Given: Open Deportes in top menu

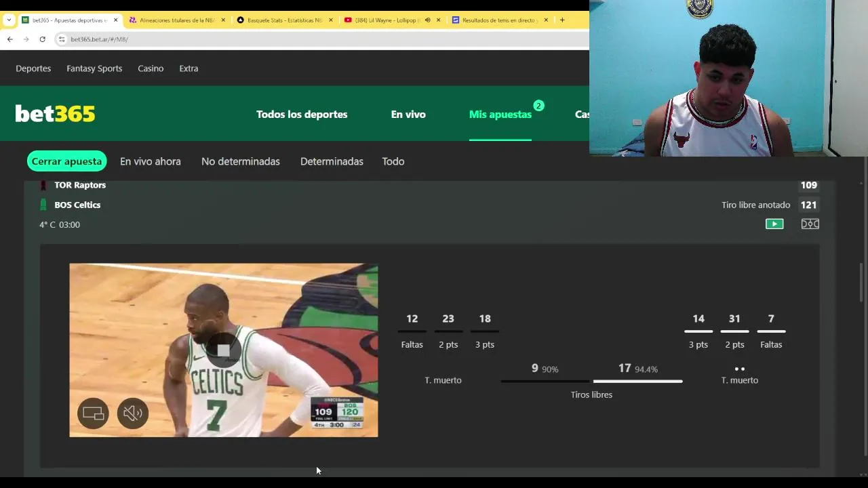Looking at the screenshot, I should (x=33, y=68).
